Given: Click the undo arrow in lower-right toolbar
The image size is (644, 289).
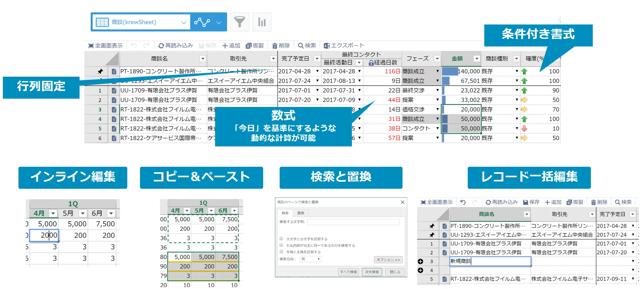Looking at the screenshot, I should coord(463,202).
